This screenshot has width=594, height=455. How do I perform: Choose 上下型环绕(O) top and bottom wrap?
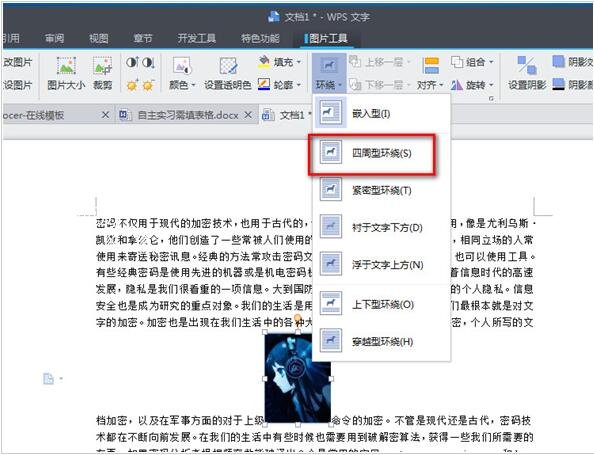381,304
